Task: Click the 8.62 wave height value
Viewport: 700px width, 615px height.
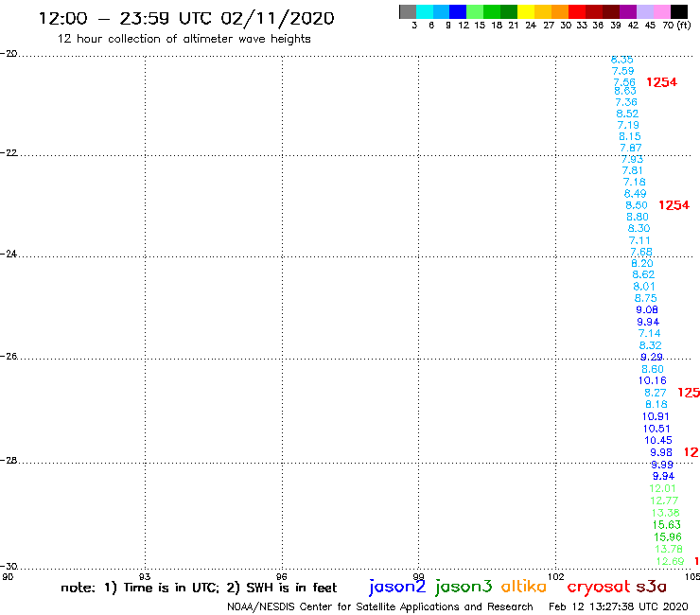Action: point(643,274)
